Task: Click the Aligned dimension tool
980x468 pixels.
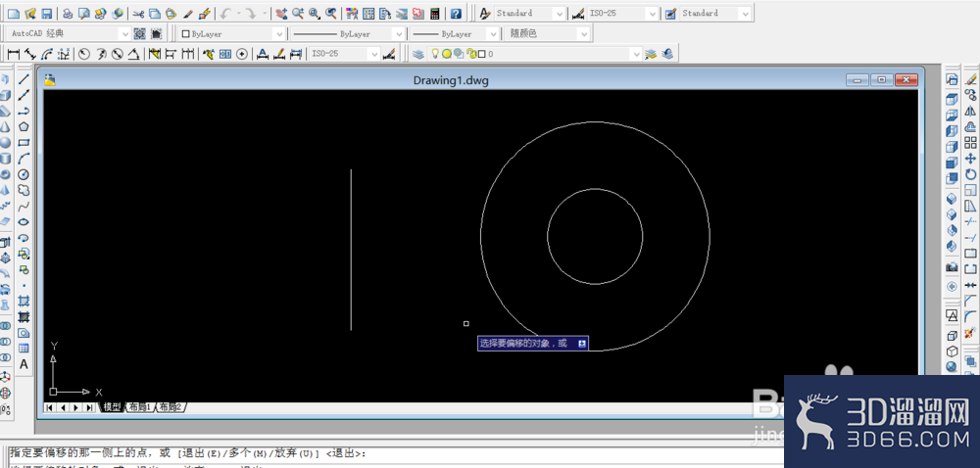Action: (30, 54)
